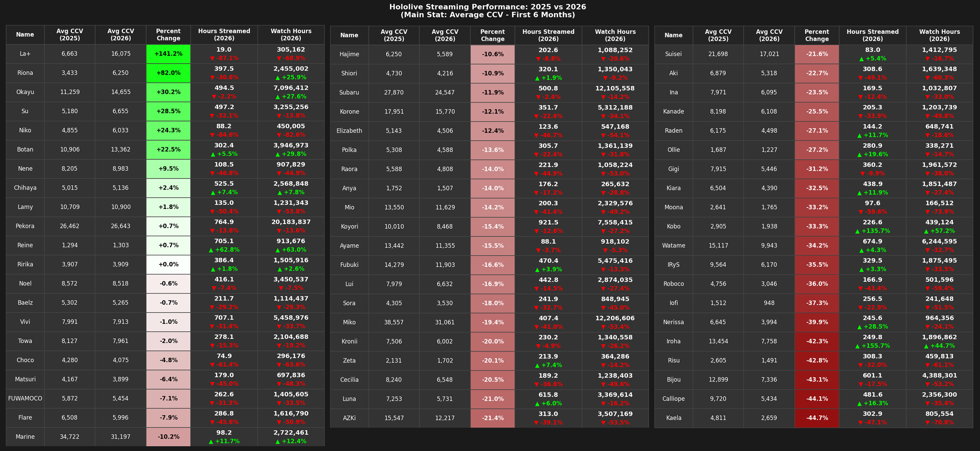Select the name cell "Hajime"
This screenshot has width=980, height=451.
click(x=349, y=54)
